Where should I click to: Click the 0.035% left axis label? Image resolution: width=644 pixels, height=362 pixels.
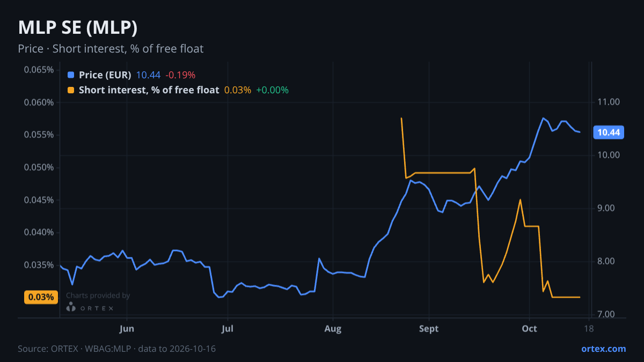pos(39,265)
